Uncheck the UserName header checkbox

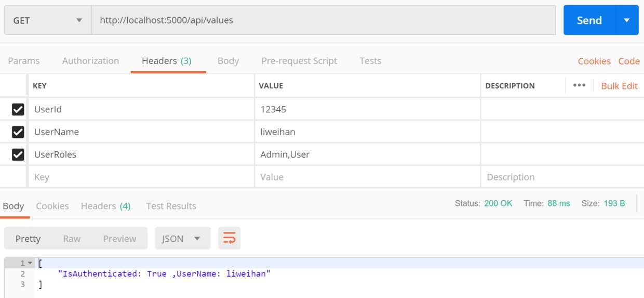(x=18, y=132)
